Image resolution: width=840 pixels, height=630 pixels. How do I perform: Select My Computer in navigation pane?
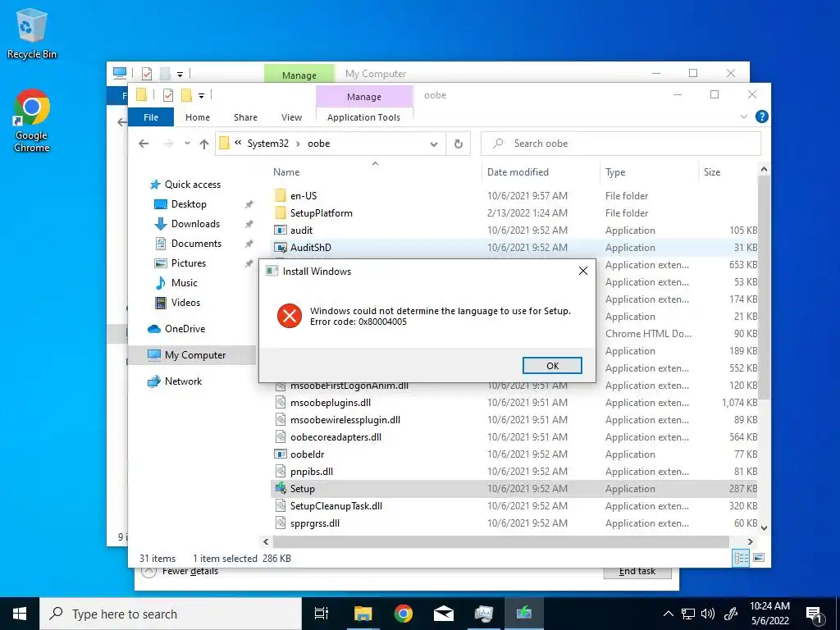coord(194,355)
